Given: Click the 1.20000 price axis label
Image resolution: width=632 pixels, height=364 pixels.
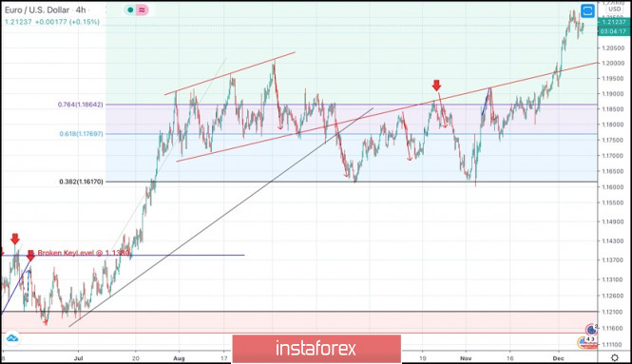Looking at the screenshot, I should click(x=613, y=64).
